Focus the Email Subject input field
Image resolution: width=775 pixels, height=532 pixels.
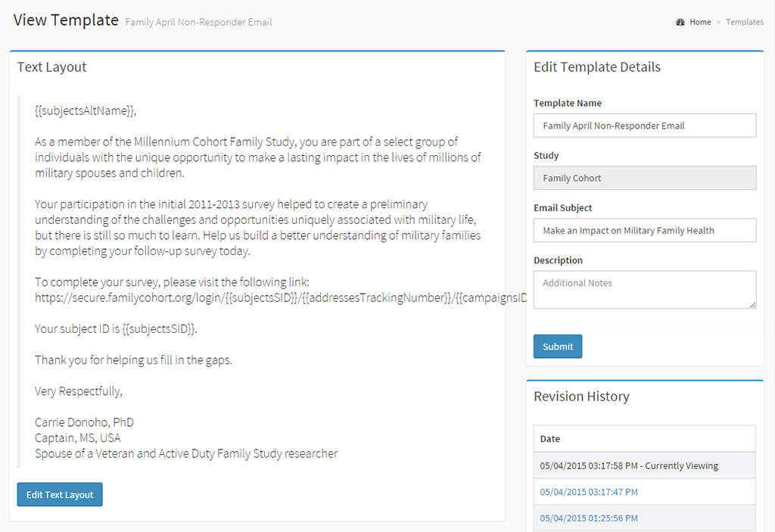coord(645,230)
